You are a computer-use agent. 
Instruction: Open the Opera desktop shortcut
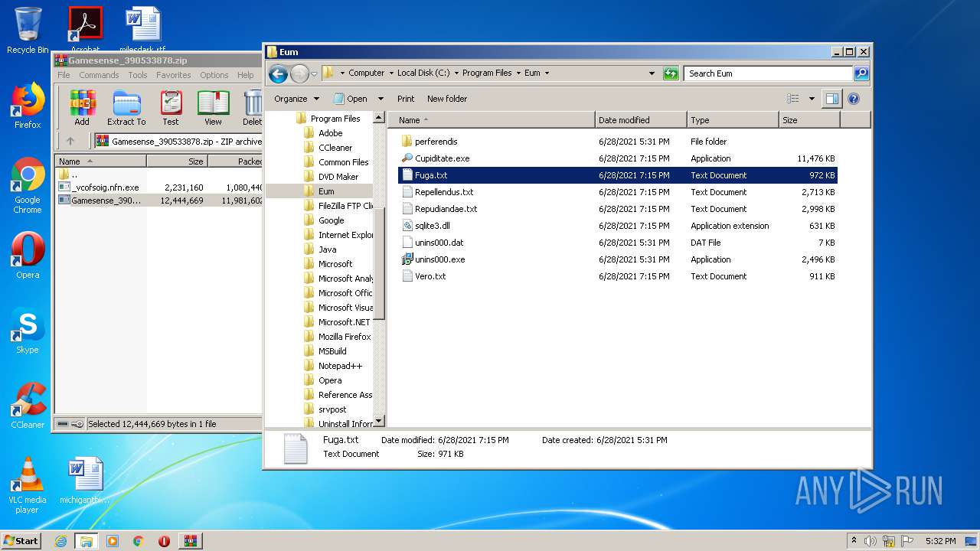click(28, 256)
